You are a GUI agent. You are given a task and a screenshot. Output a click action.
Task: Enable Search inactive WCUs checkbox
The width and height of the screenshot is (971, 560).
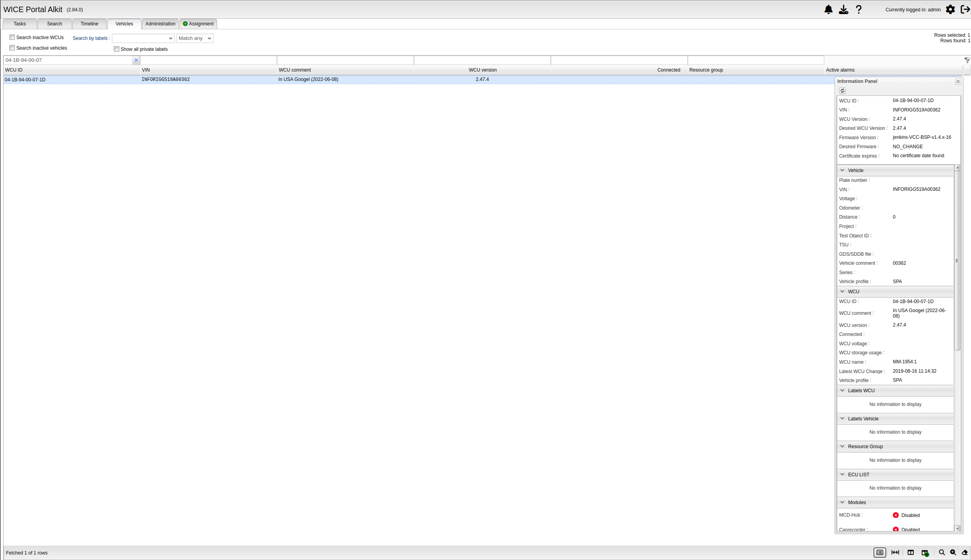pyautogui.click(x=13, y=38)
